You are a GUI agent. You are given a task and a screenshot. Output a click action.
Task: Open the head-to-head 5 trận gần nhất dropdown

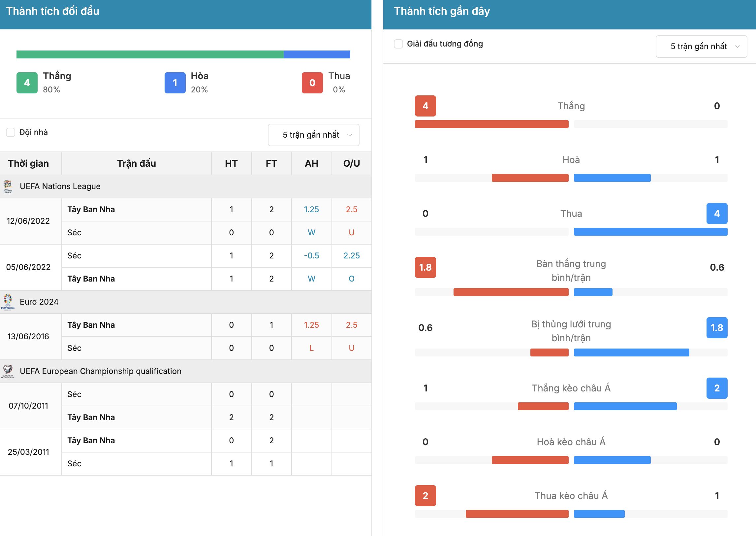pos(314,135)
